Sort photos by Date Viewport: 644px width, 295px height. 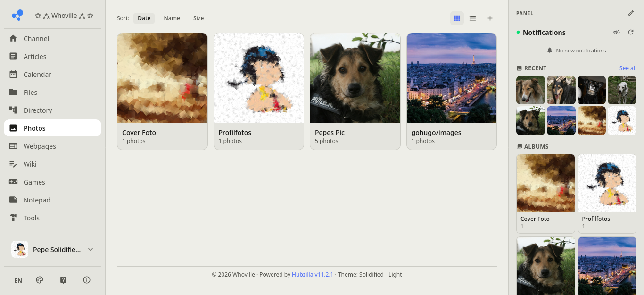[144, 18]
